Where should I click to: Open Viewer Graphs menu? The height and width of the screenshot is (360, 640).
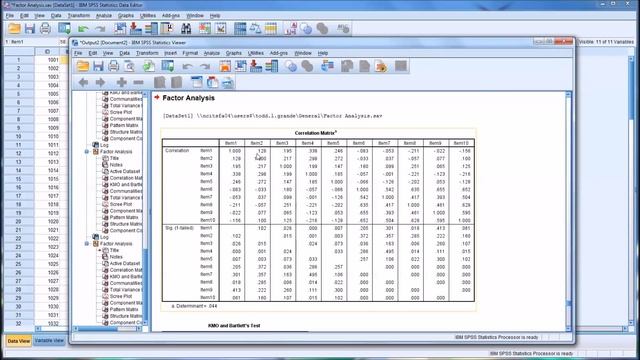coord(233,53)
